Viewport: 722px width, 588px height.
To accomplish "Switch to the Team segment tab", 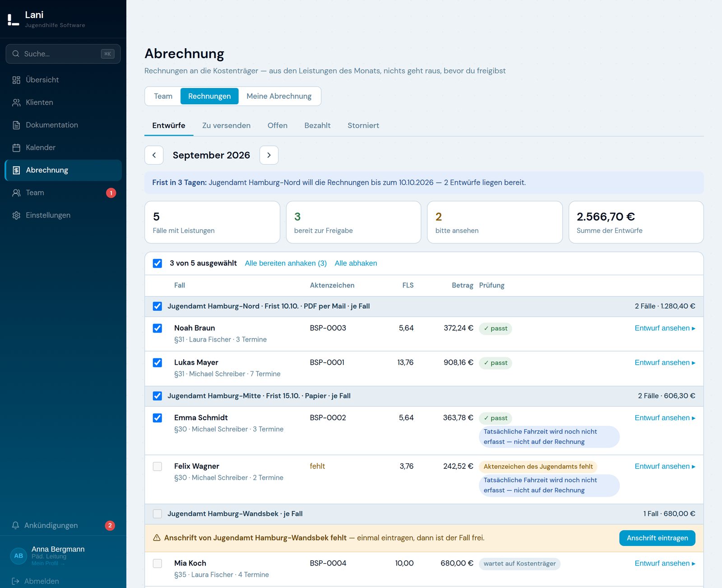I will pyautogui.click(x=163, y=96).
